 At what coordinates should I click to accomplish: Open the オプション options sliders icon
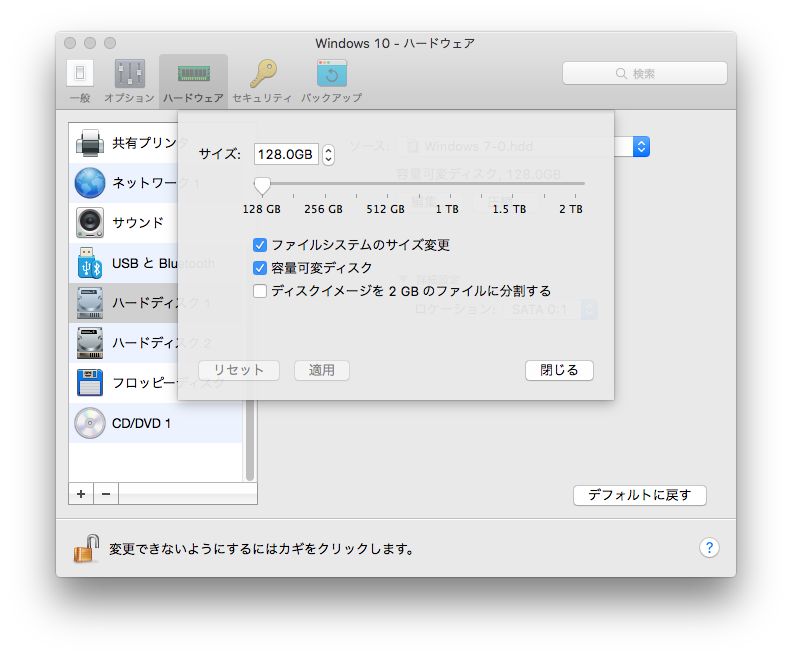coord(130,74)
